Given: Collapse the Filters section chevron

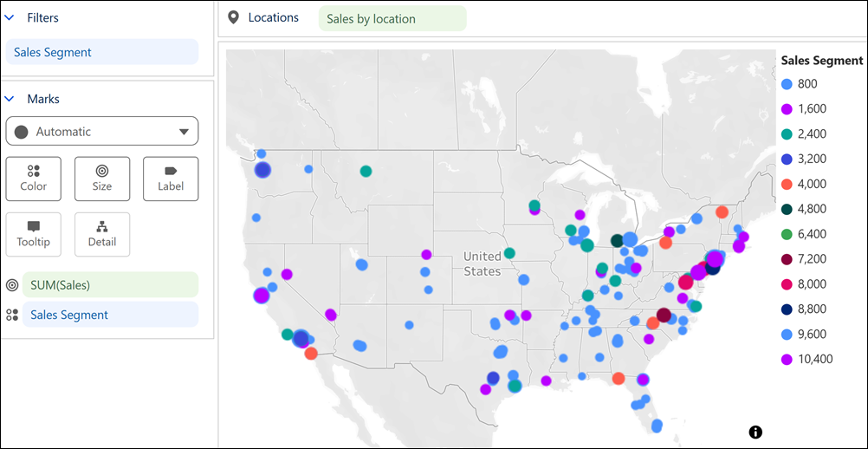Looking at the screenshot, I should [x=10, y=17].
